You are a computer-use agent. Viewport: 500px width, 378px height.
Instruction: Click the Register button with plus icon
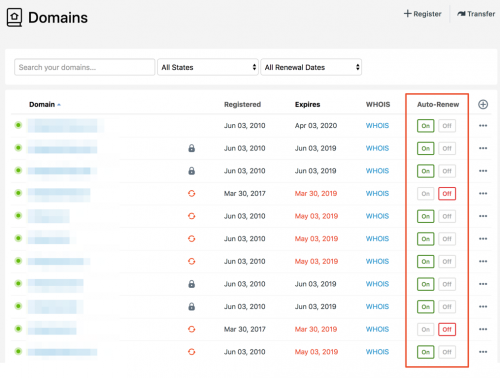tap(423, 14)
